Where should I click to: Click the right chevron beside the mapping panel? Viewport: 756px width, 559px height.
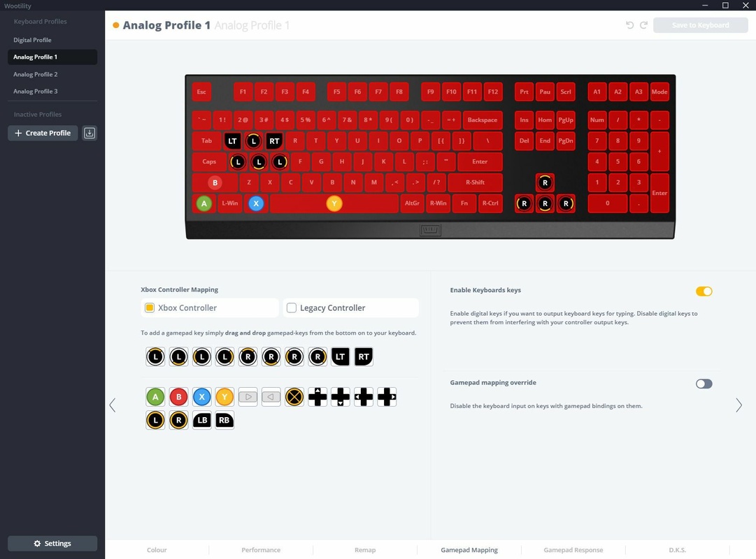point(739,405)
